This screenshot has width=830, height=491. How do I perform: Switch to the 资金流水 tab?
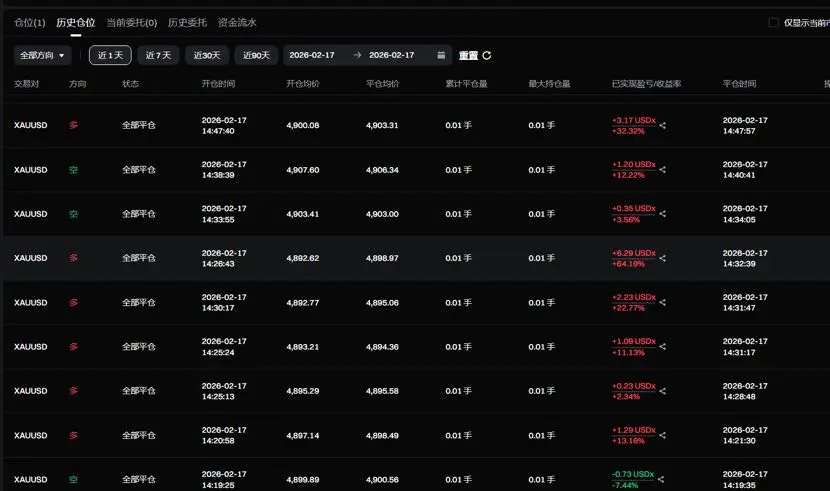click(x=237, y=23)
